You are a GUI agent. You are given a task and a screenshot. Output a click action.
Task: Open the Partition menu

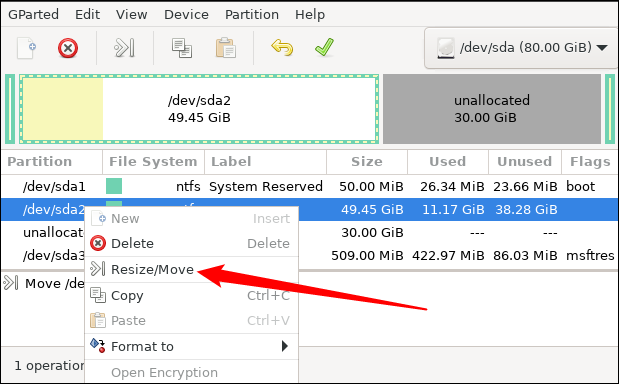(252, 15)
